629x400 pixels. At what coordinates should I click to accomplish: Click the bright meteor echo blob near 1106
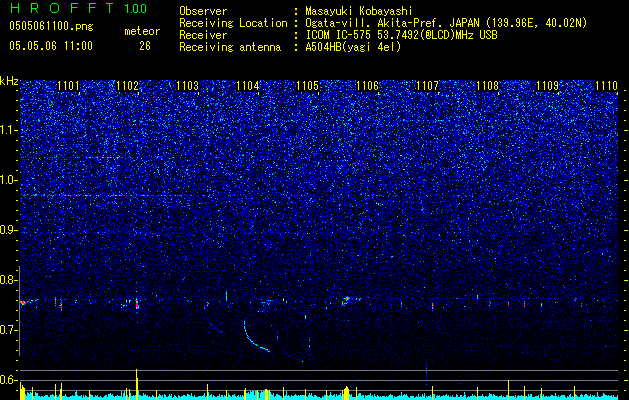347,299
